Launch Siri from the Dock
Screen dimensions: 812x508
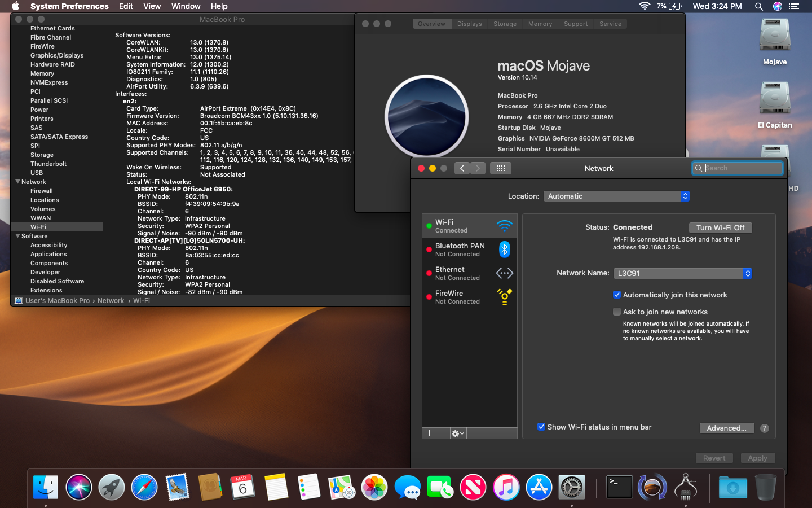pos(79,487)
